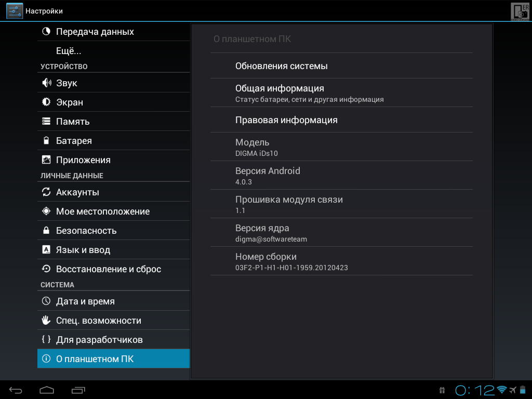Screen dimensions: 532x399
Task: Tap the Аккаунты sync icon
Action: 46,192
